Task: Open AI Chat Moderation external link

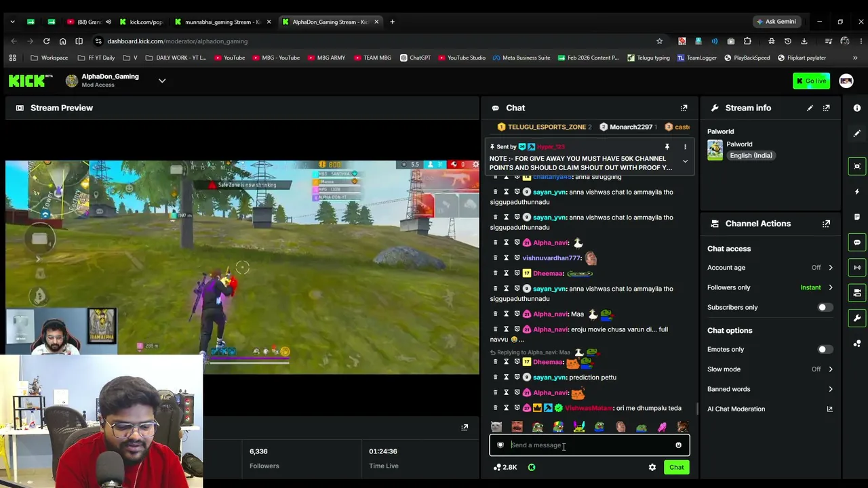Action: click(x=829, y=409)
